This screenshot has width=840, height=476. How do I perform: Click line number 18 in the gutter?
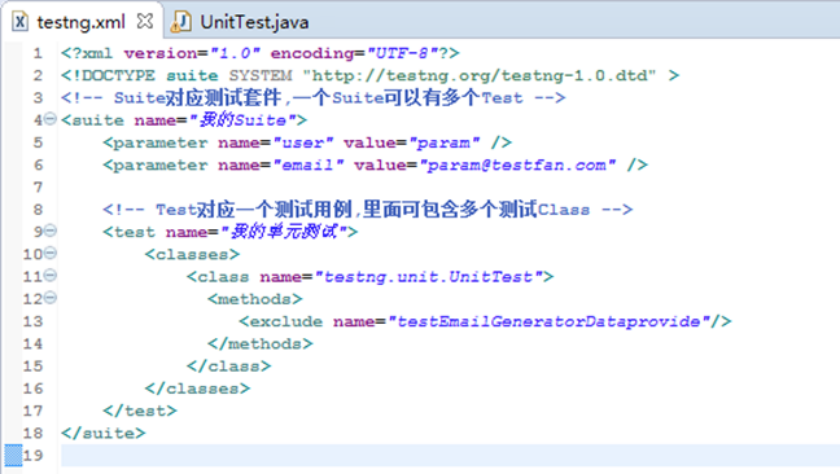click(33, 433)
